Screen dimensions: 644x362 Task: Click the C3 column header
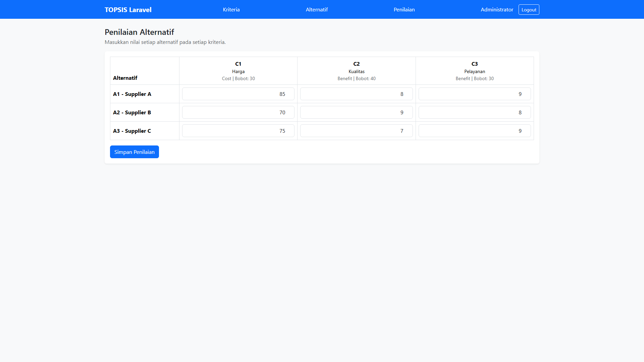475,64
